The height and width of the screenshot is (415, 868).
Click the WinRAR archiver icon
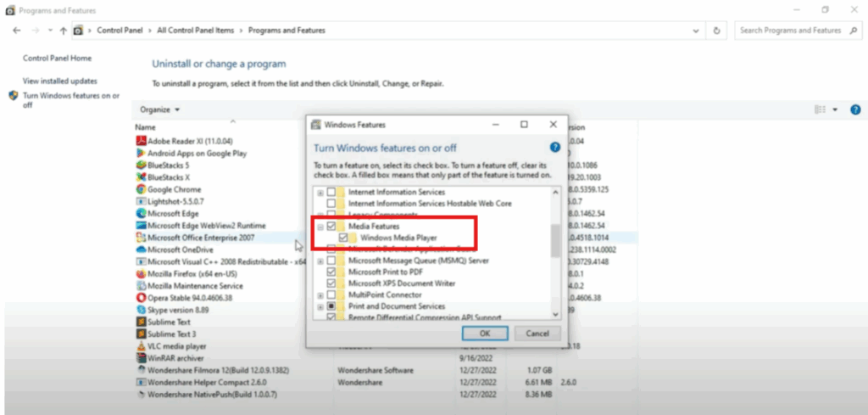[141, 358]
